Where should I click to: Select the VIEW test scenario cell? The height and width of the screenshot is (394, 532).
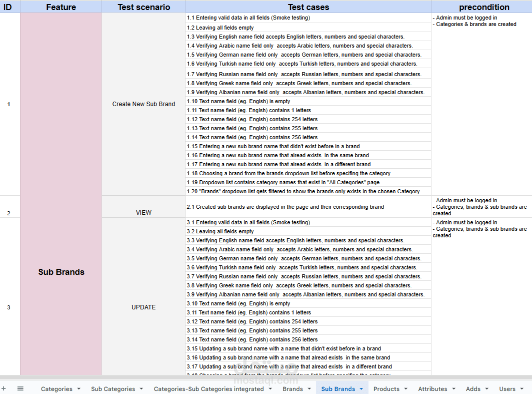[x=143, y=212]
